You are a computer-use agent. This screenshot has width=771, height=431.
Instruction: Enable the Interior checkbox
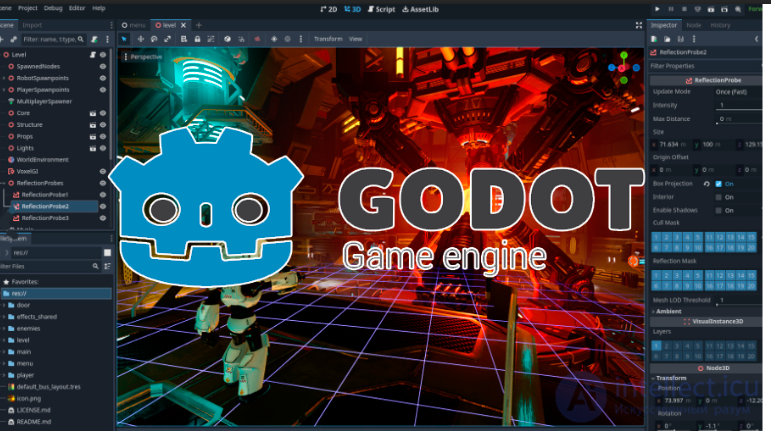tap(718, 197)
